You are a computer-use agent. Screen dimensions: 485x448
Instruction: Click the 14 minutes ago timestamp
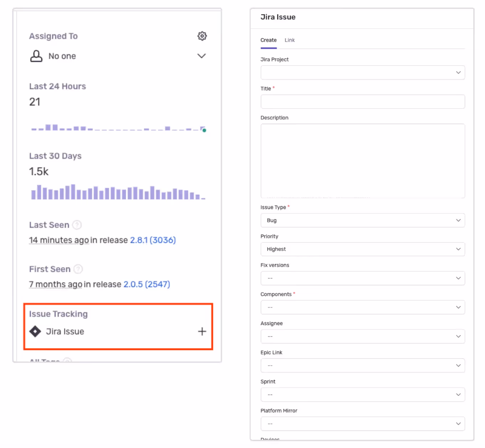click(x=59, y=240)
